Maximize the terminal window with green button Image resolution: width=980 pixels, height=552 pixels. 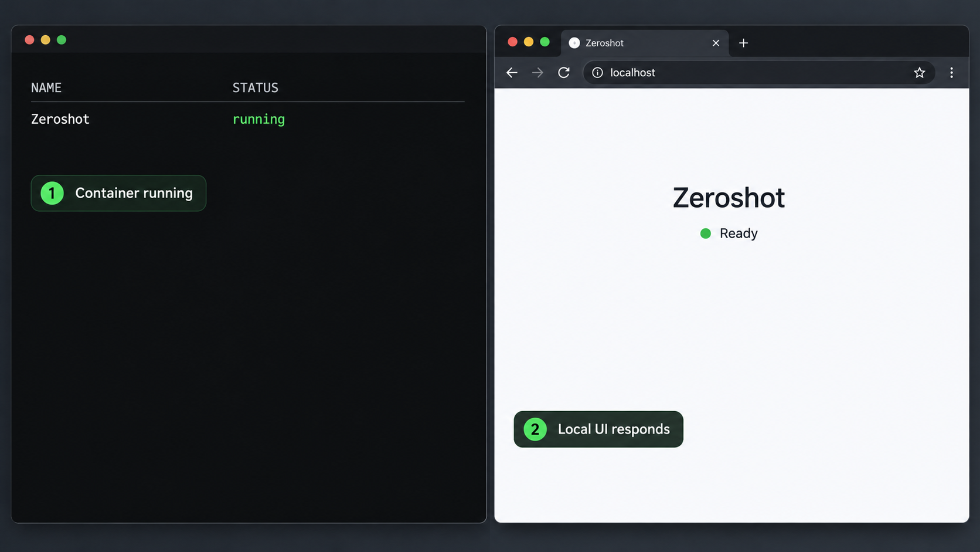[x=62, y=40]
